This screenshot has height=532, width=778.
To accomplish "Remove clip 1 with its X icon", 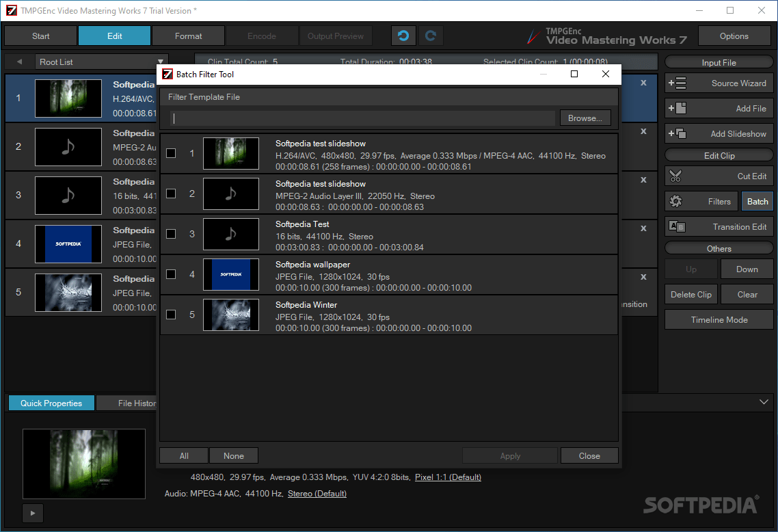I will click(x=643, y=83).
